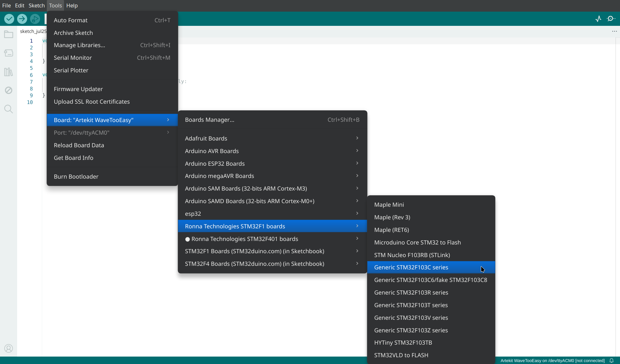The image size is (620, 364).
Task: Click the sketch_jul25 editor tab
Action: pos(33,31)
